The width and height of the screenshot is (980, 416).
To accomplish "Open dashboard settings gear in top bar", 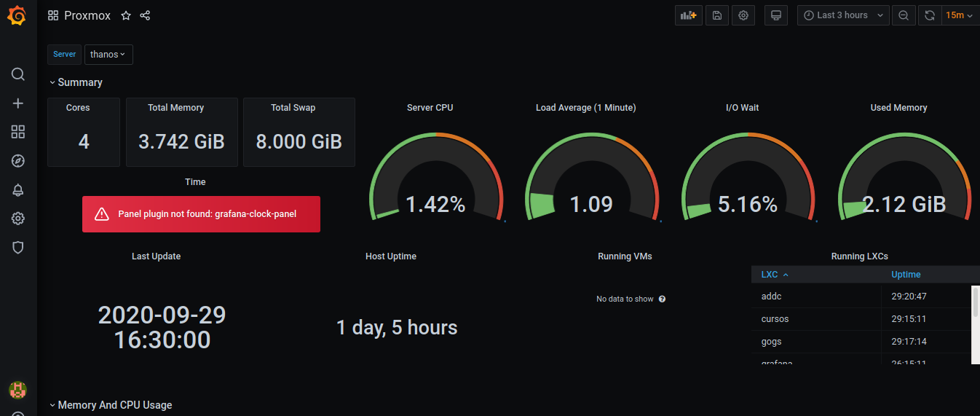I will click(743, 15).
